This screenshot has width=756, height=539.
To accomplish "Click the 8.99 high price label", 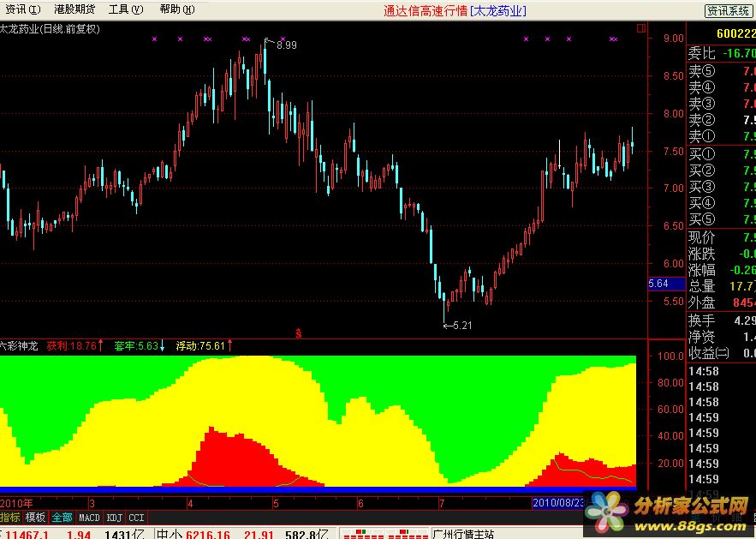I will pyautogui.click(x=287, y=45).
